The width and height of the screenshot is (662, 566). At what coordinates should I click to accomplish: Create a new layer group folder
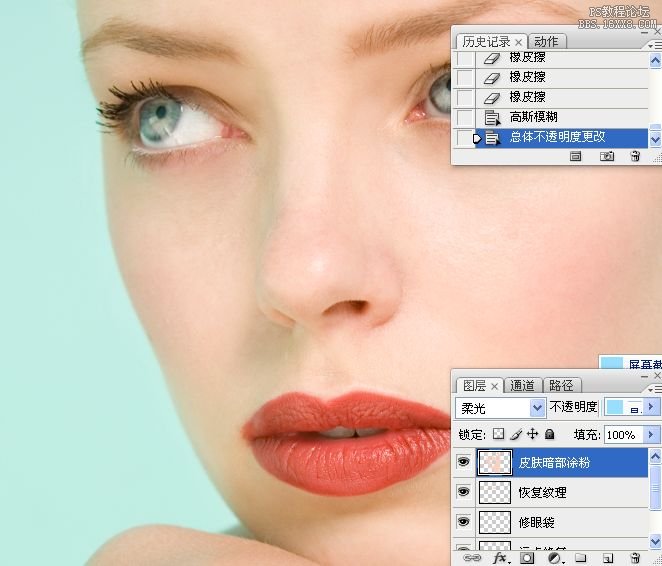tap(581, 558)
